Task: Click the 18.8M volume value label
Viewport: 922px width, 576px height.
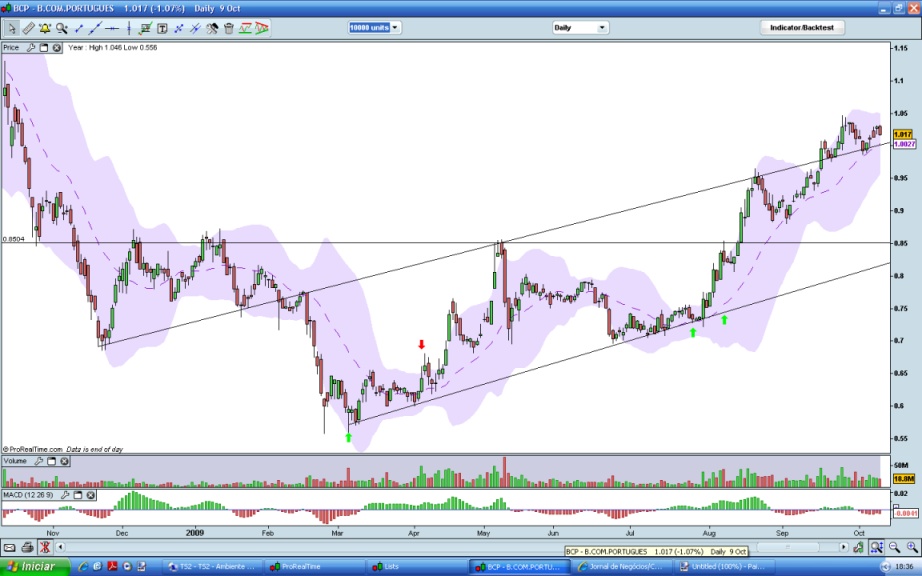Action: coord(903,479)
